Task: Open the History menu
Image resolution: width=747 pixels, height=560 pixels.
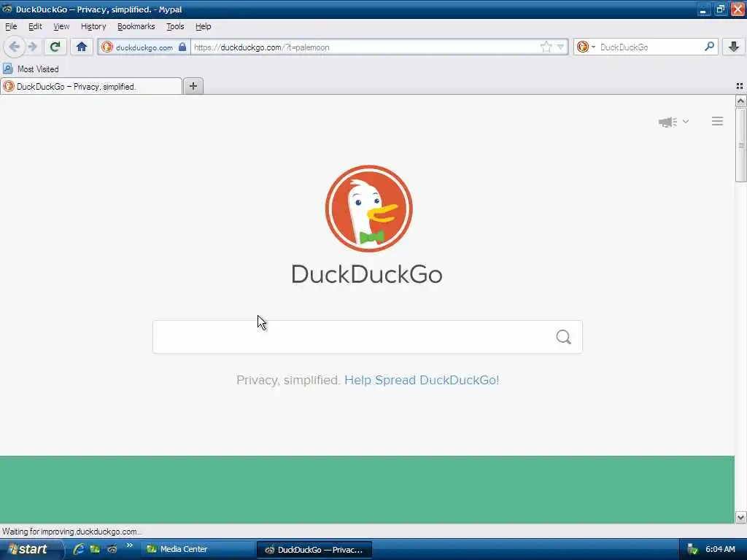Action: pyautogui.click(x=93, y=27)
